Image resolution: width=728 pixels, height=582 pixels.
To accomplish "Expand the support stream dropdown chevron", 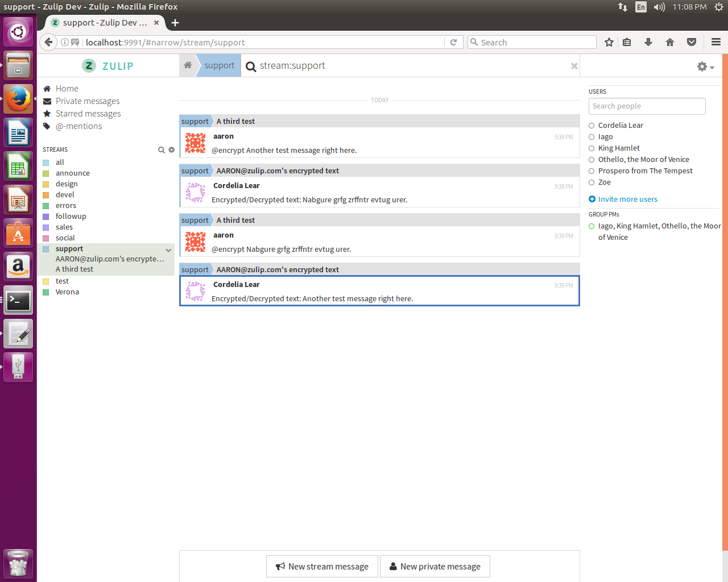I will pos(168,250).
